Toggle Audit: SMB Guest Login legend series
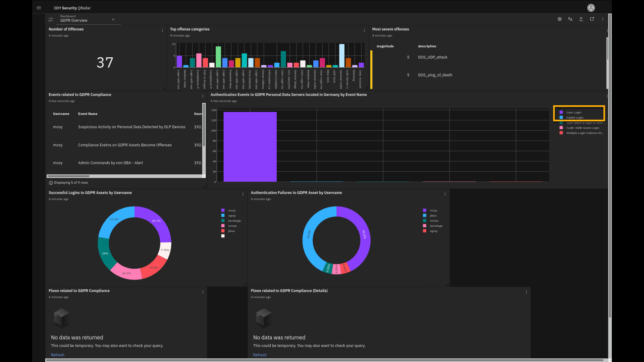The height and width of the screenshot is (362, 644). (582, 128)
